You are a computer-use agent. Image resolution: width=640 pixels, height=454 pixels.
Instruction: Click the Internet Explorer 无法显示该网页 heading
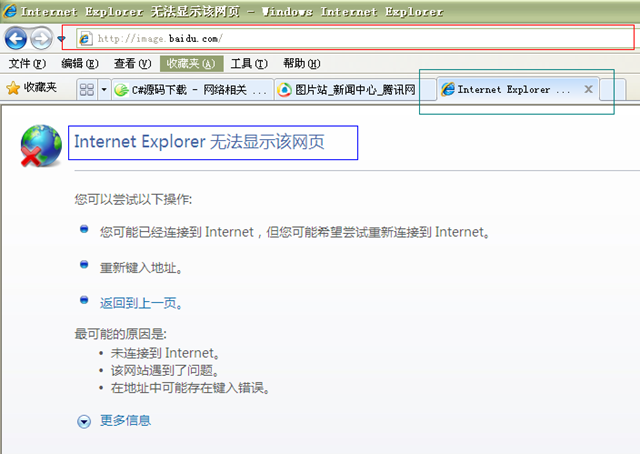(199, 142)
